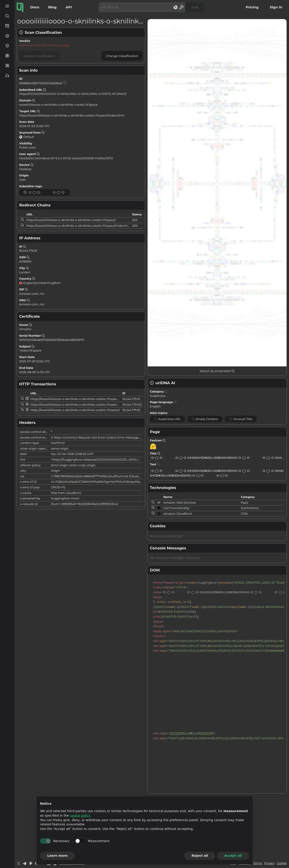The height and width of the screenshot is (868, 289).
Task: Click the Privacy link in the footer
Action: 269,863
